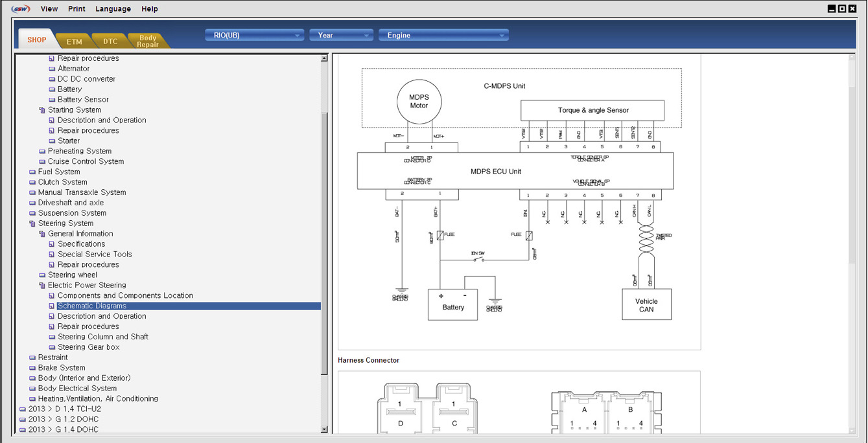
Task: Click the tree panel scroll-down arrow
Action: (x=324, y=429)
